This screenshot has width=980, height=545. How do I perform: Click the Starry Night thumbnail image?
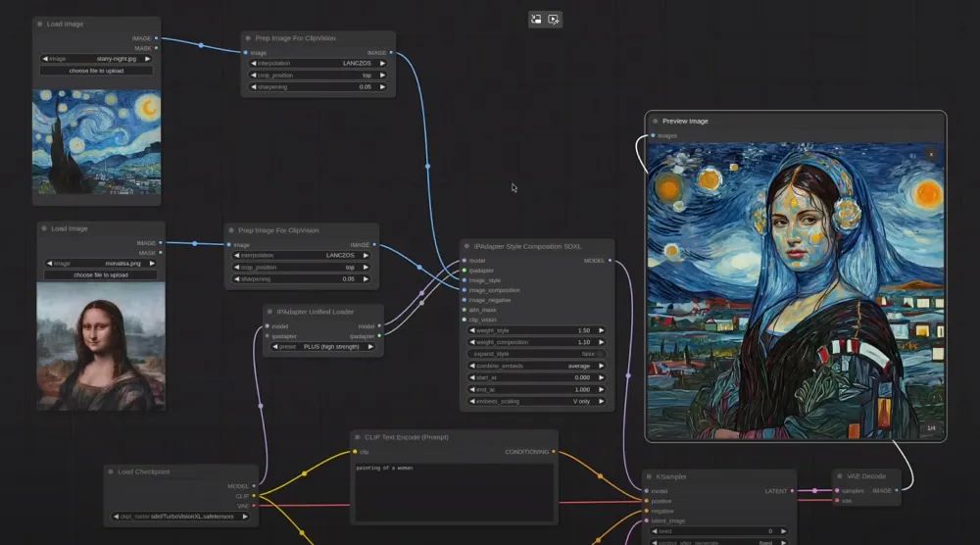coord(96,142)
